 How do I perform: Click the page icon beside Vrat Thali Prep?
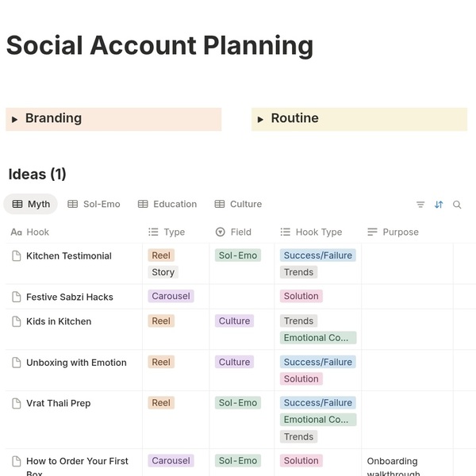(x=16, y=403)
